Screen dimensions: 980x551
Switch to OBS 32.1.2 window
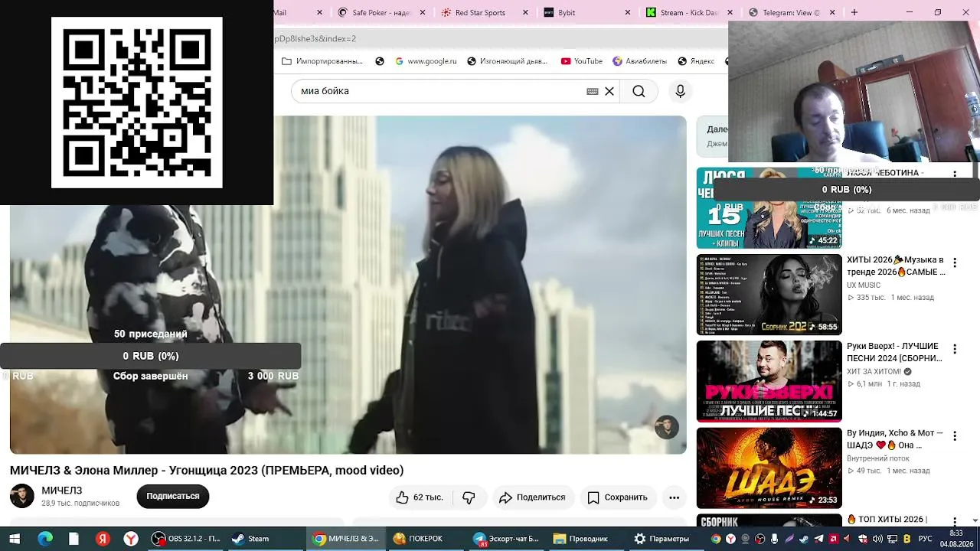point(186,539)
